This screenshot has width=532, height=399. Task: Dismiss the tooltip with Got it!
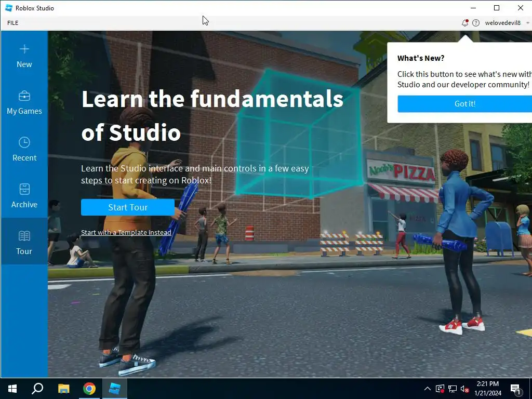coord(465,104)
